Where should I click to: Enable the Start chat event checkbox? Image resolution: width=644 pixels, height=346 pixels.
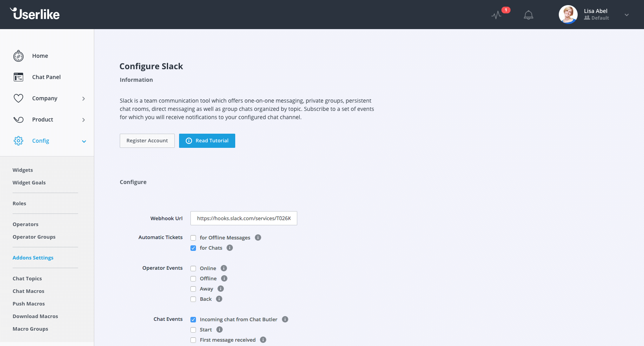[x=193, y=330]
